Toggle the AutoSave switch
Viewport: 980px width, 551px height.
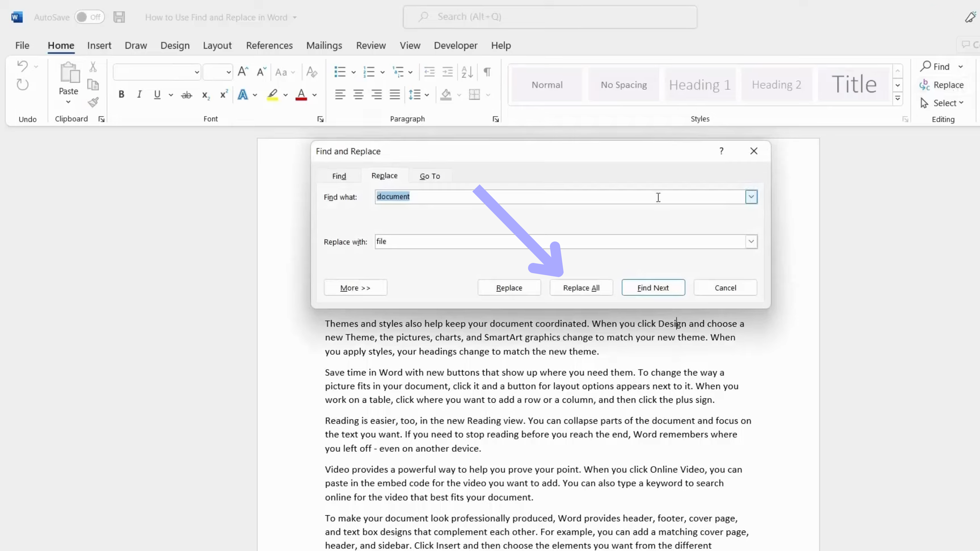[89, 17]
